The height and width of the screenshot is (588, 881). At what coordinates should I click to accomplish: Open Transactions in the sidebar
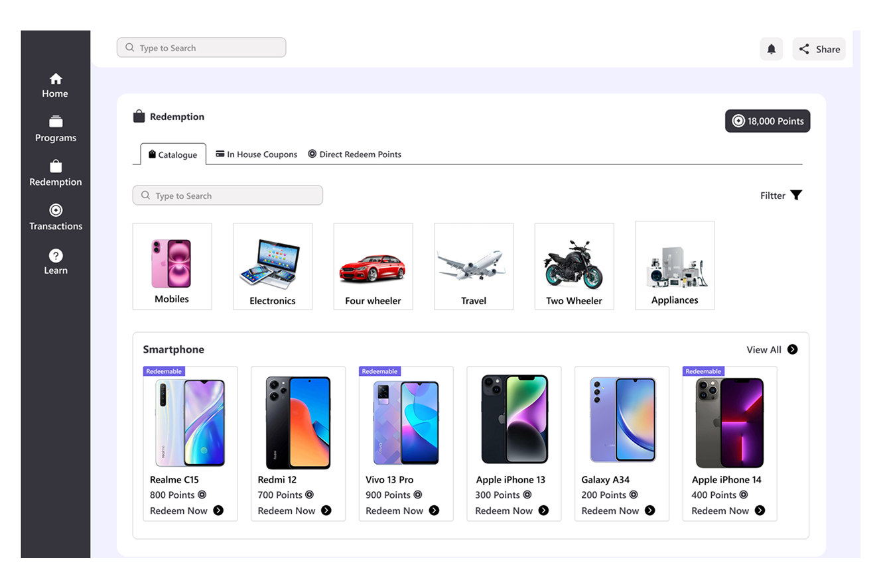point(56,218)
